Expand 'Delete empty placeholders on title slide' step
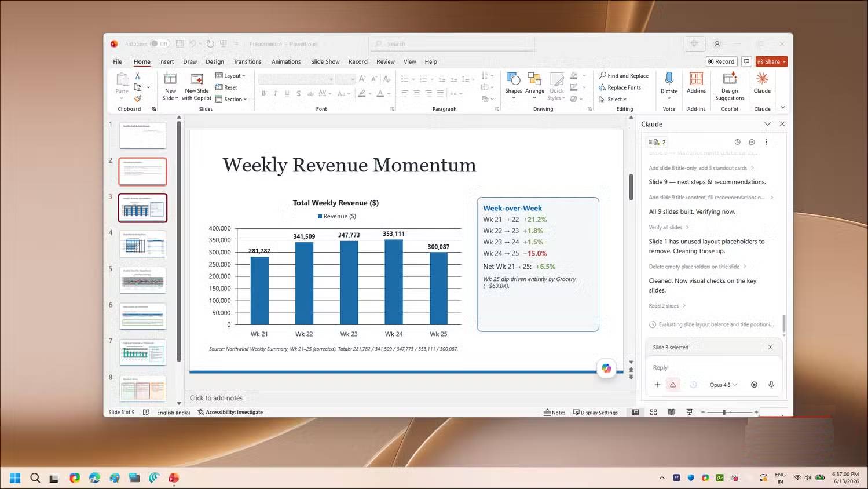 click(x=698, y=267)
